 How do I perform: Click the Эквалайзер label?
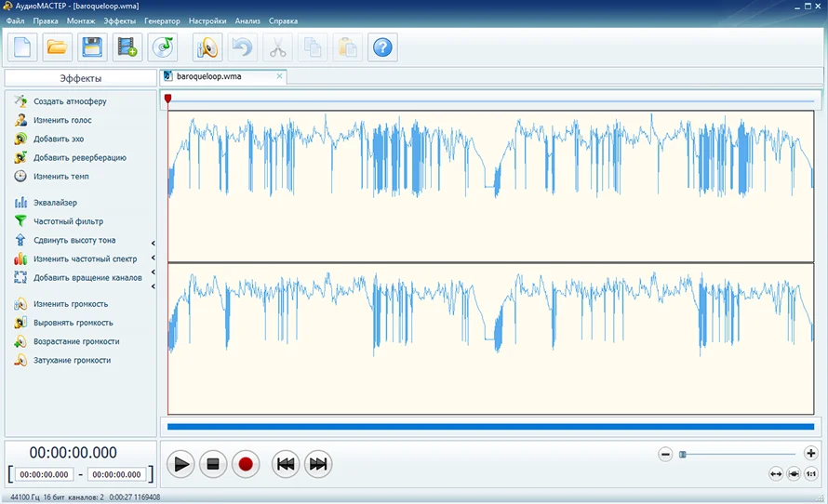click(x=55, y=202)
